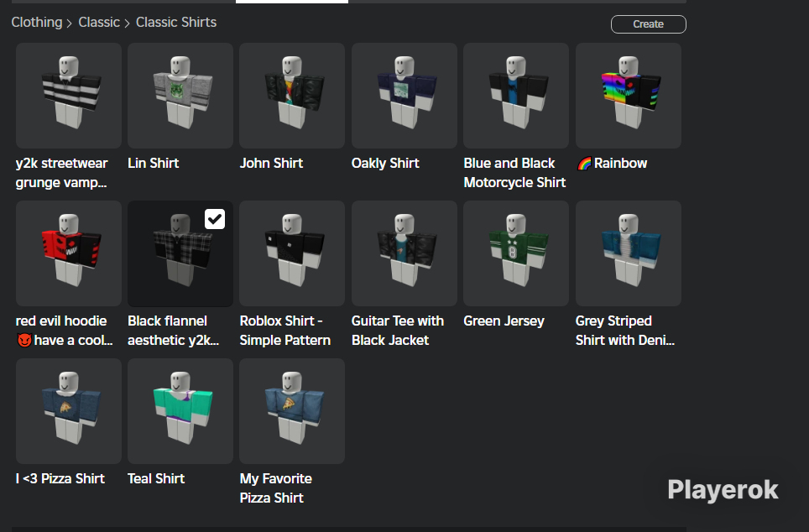Open the Clothing breadcrumb link
809x532 pixels.
click(37, 22)
